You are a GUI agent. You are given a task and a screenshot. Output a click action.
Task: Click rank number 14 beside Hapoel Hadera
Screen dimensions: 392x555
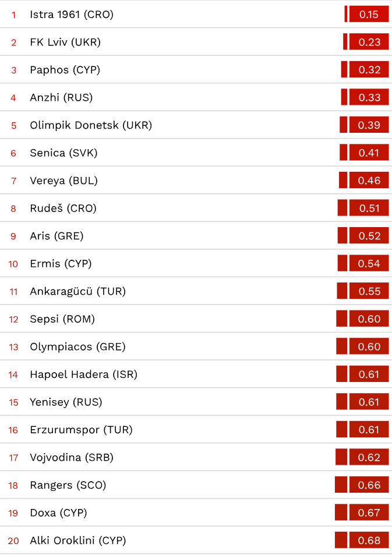(13, 374)
